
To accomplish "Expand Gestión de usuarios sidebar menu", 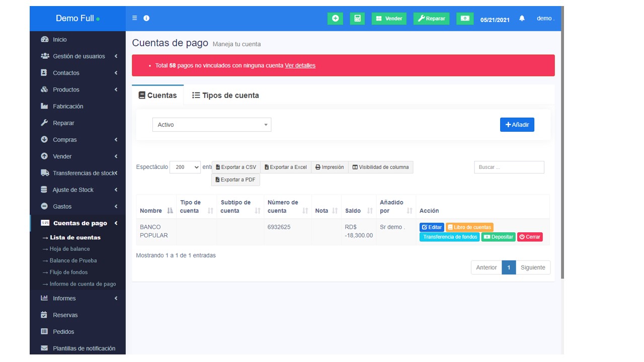I will (79, 56).
